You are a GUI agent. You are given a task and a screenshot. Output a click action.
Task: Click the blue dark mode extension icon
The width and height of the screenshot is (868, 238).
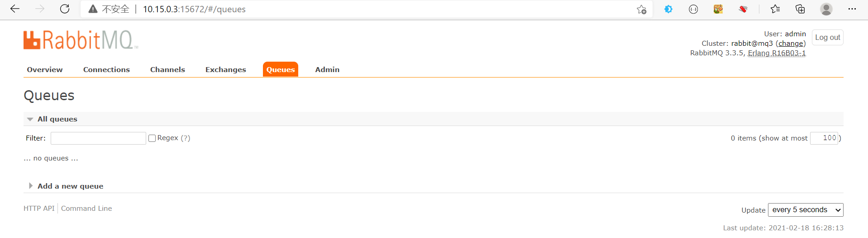668,9
